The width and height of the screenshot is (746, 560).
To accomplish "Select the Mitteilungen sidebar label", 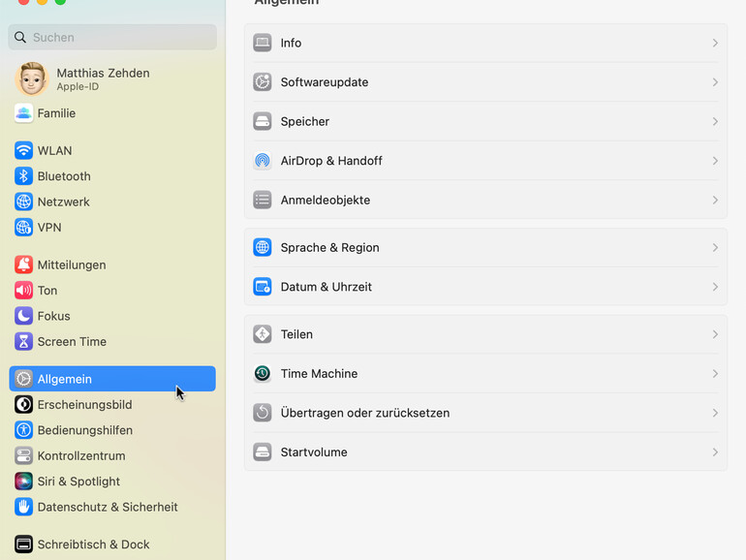I will point(72,264).
